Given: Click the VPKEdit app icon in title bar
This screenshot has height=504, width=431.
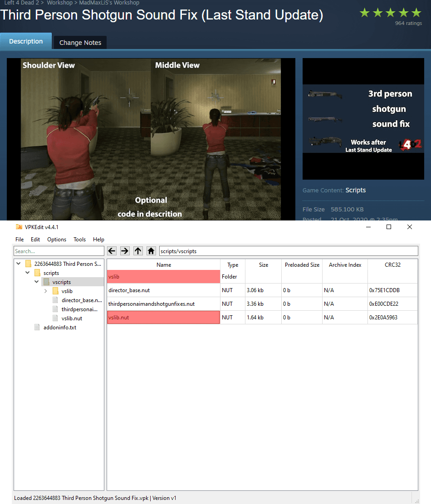Looking at the screenshot, I should tap(19, 227).
